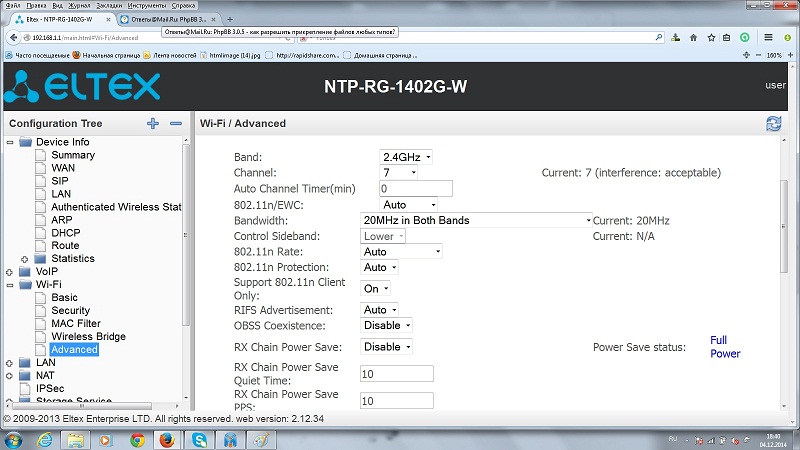Open Paint from the taskbar

(261, 440)
